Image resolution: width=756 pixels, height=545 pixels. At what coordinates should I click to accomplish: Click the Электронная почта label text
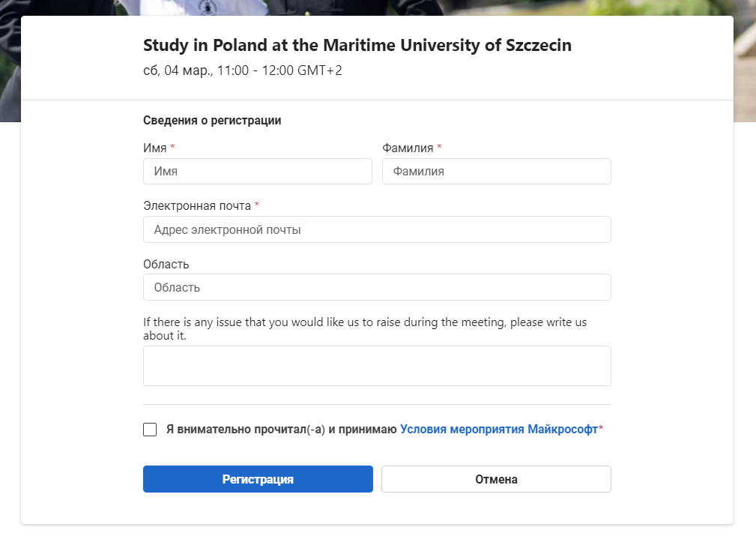[196, 205]
